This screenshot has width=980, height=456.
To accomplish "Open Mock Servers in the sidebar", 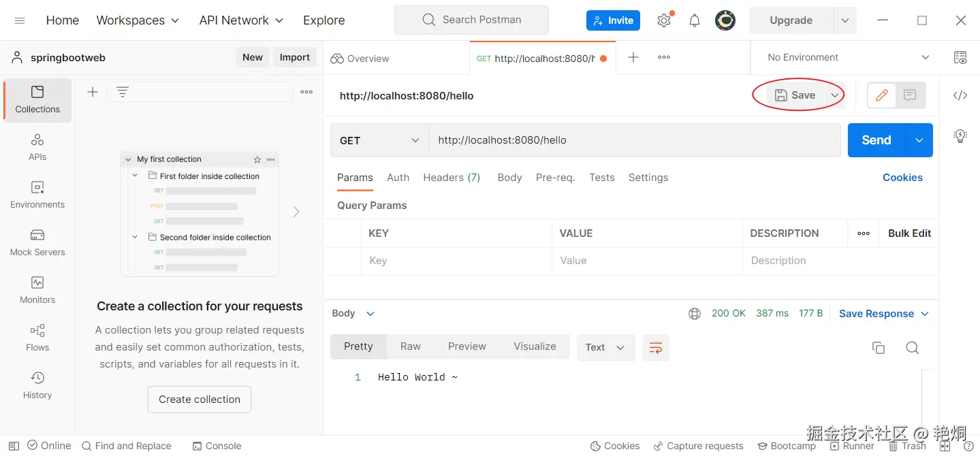I will (37, 242).
